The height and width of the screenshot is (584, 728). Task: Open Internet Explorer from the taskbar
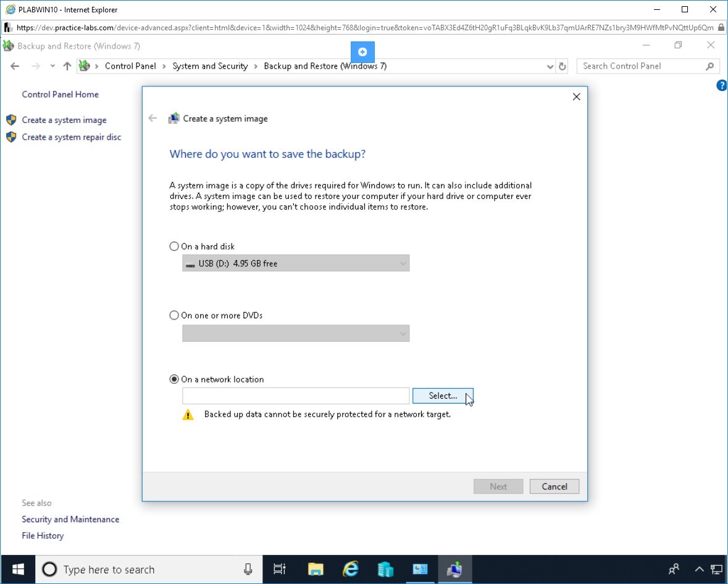pos(351,569)
